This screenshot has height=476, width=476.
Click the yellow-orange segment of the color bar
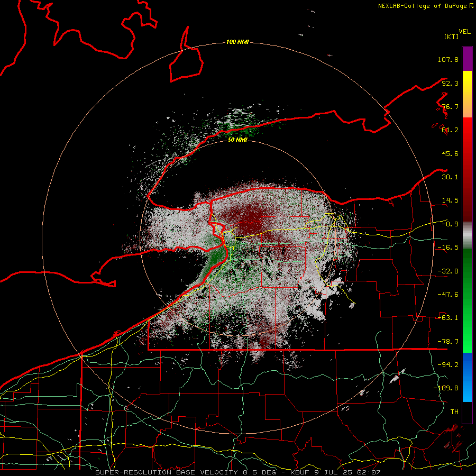click(467, 94)
